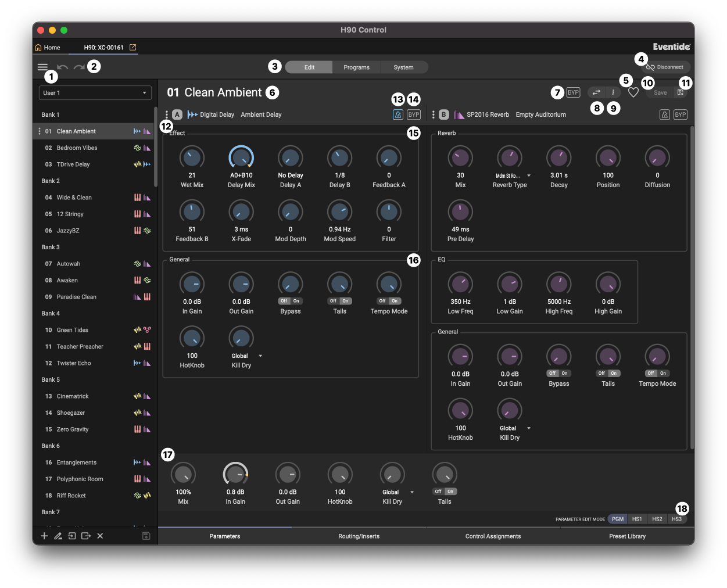Screen dimensions: 727x588
Task: Open the hamburger menu in the top-left
Action: (42, 67)
